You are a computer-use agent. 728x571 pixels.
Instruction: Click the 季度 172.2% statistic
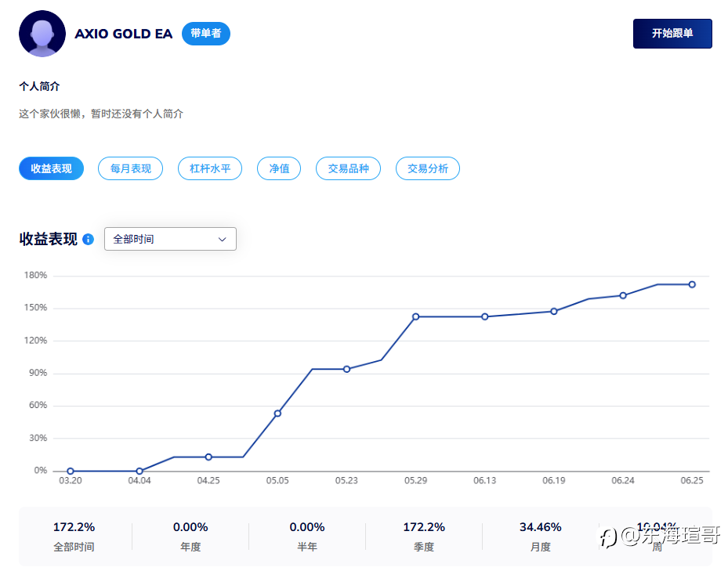[424, 537]
